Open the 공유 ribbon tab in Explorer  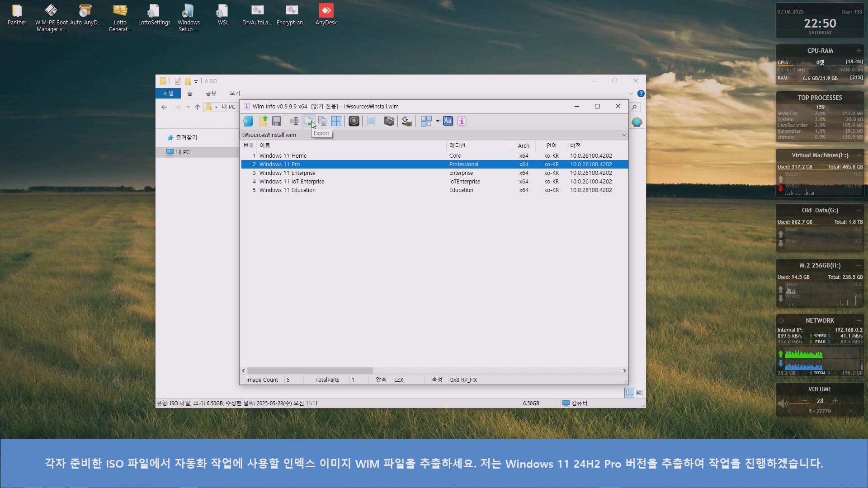[x=211, y=93]
